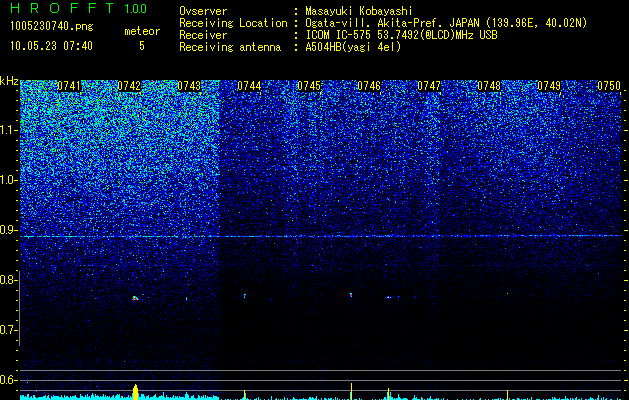Screen dimensions: 629x400
Task: Click the meteor count value 5
Action: coord(142,46)
